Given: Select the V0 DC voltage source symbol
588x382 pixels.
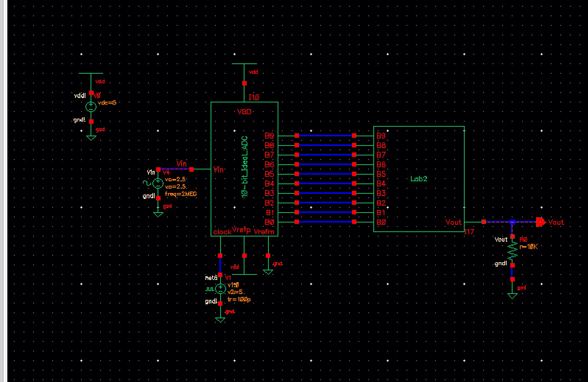Looking at the screenshot, I should click(x=91, y=107).
